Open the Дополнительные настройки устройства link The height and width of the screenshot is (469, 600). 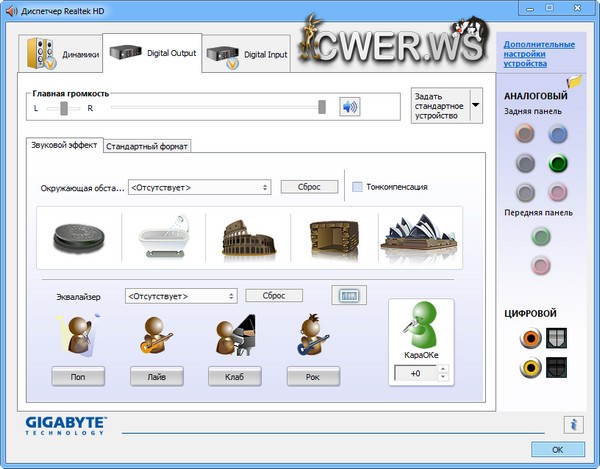coord(538,54)
